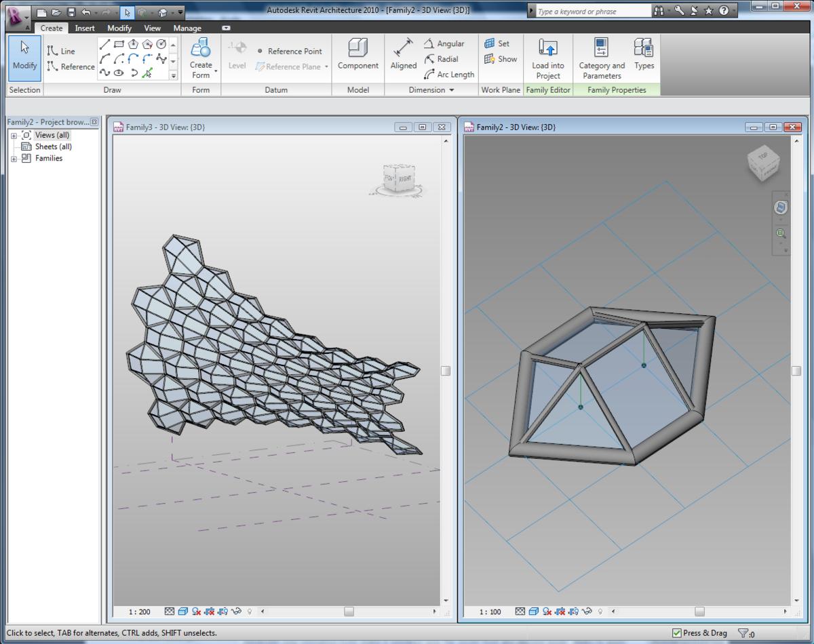
Task: Toggle Show work plane
Action: (501, 59)
